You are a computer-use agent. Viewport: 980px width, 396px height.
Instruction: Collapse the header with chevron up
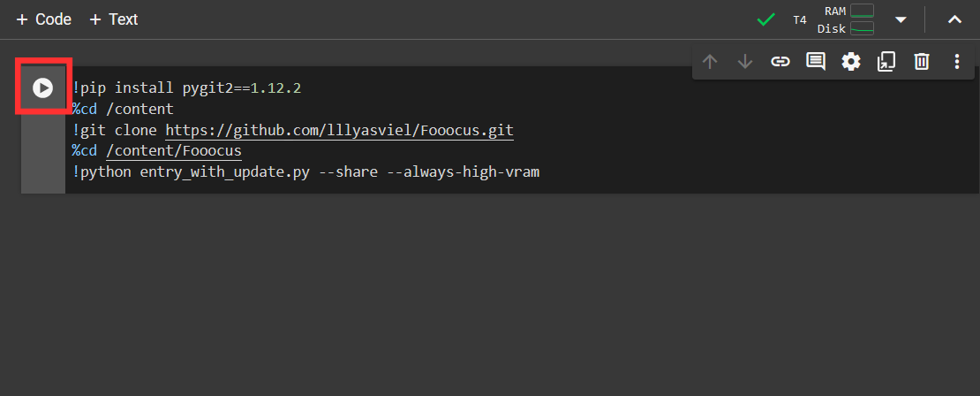pos(954,20)
